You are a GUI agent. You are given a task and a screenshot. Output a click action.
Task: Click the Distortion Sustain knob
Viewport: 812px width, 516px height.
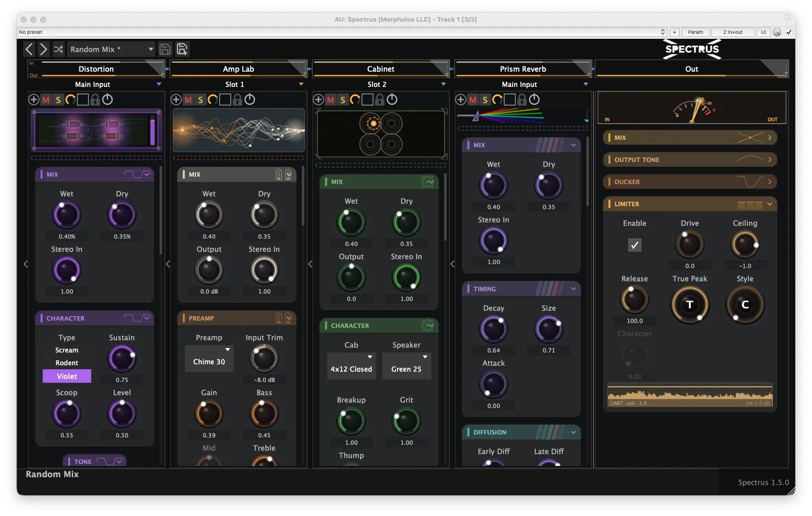pyautogui.click(x=122, y=359)
